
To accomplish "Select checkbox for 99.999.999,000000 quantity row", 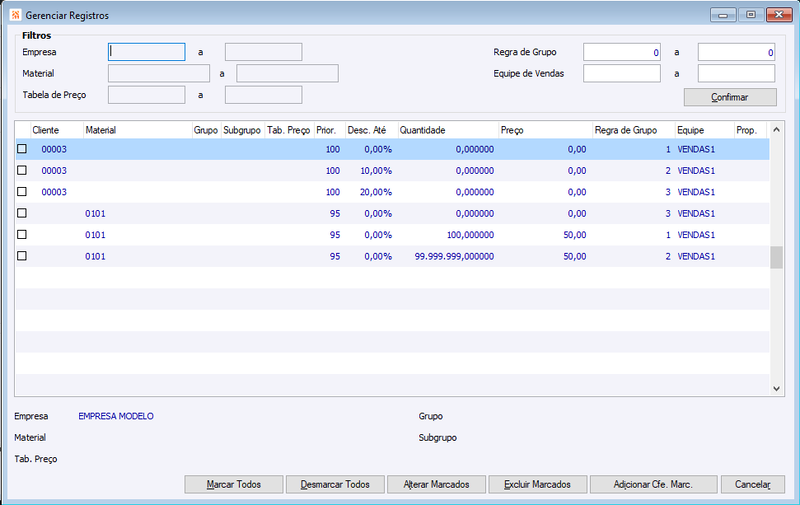I will [x=22, y=256].
